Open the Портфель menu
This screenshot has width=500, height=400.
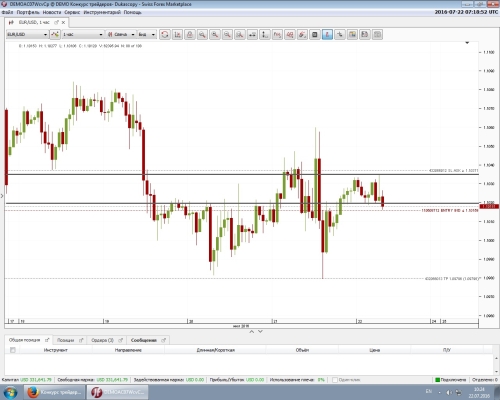point(28,12)
